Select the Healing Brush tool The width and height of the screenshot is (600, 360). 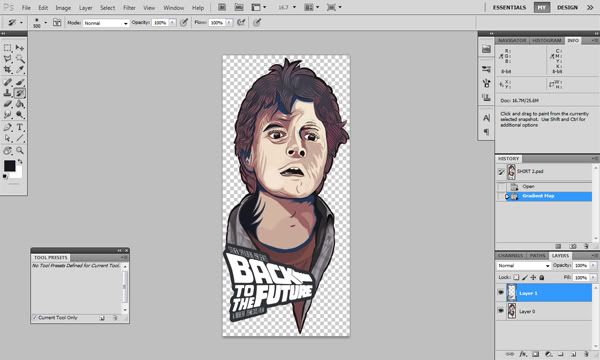tap(8, 82)
